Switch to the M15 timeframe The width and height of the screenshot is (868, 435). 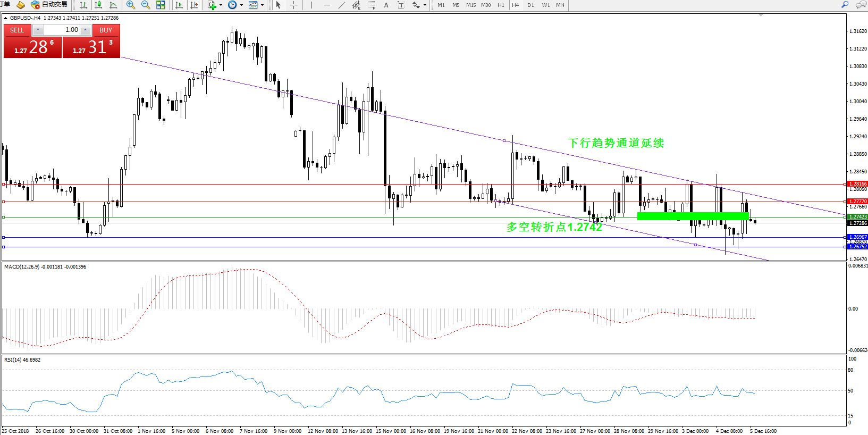click(x=471, y=5)
